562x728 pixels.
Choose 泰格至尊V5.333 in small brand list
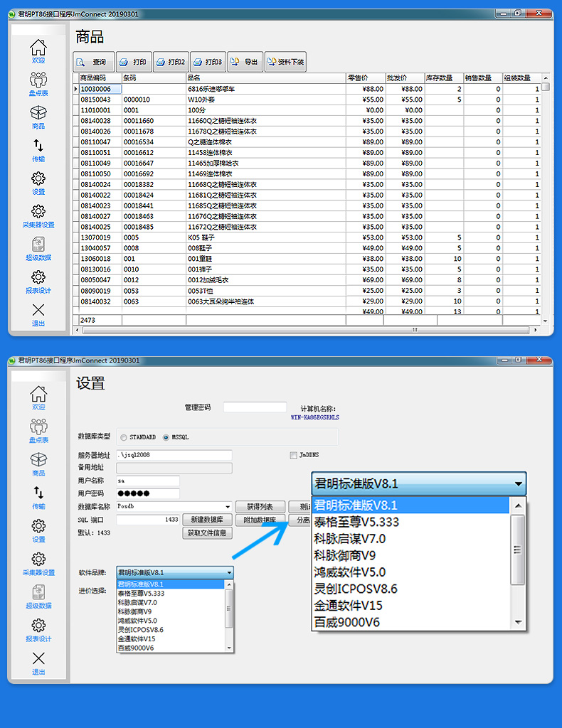171,594
